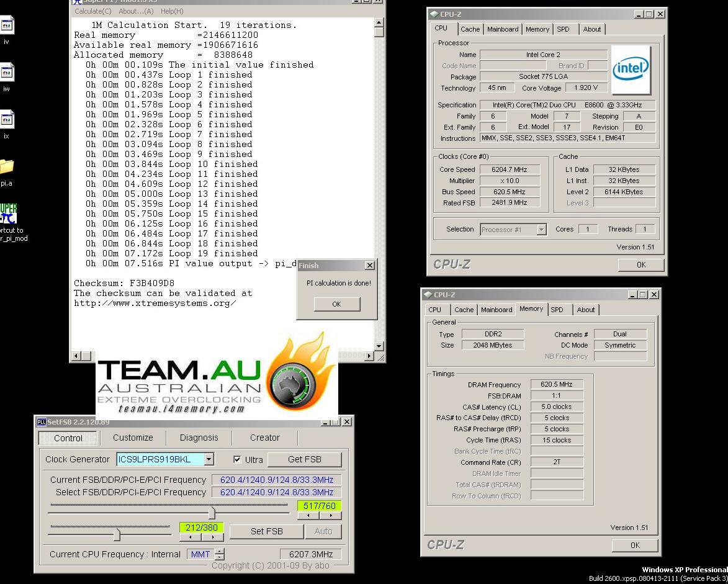Expand the Processor #1 selection dropdown

click(x=541, y=230)
